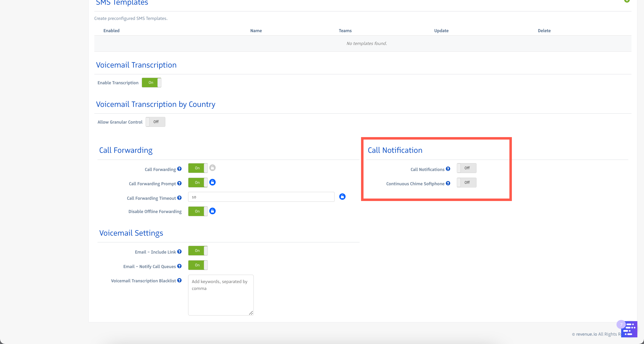Click lock icon beside Disable Offline Forwarding
The width and height of the screenshot is (644, 344).
pos(212,211)
